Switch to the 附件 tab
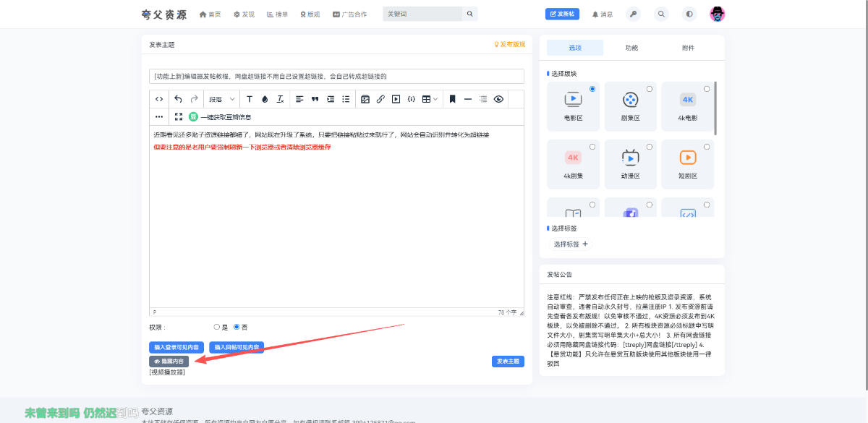The width and height of the screenshot is (868, 423). pyautogui.click(x=688, y=48)
